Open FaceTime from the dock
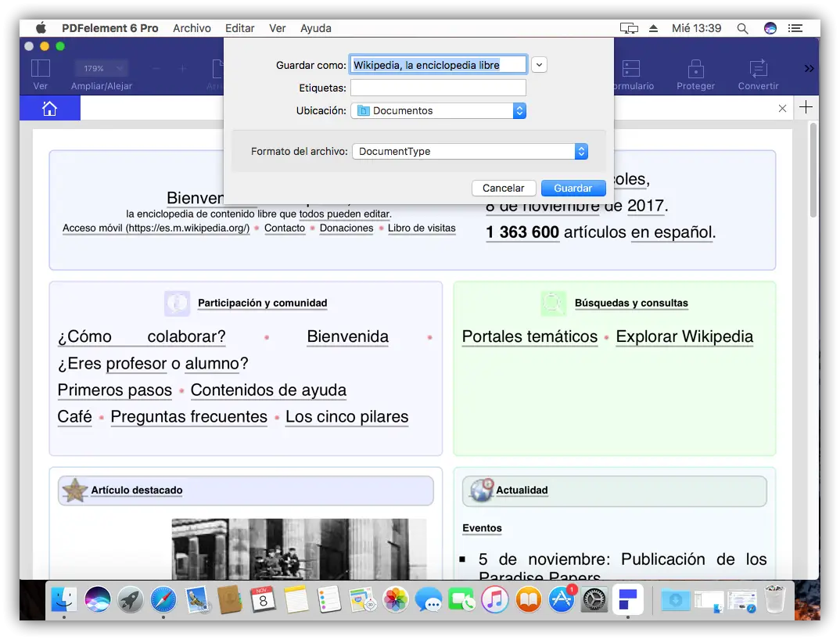840x640 pixels. (461, 599)
